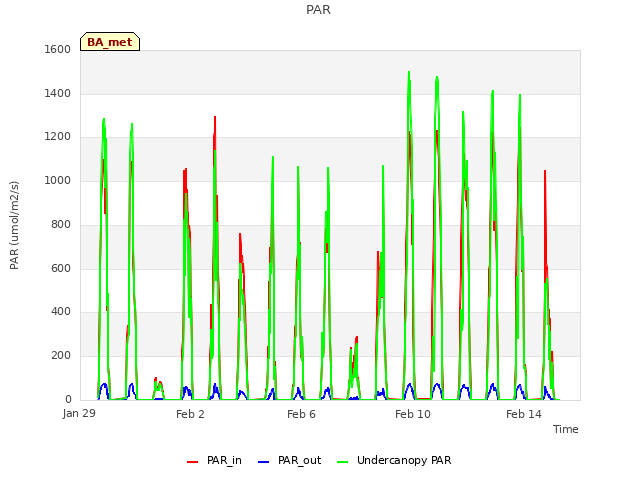Image resolution: width=640 pixels, height=480 pixels.
Task: Toggle the PAR_out legend entry
Action: 290,460
